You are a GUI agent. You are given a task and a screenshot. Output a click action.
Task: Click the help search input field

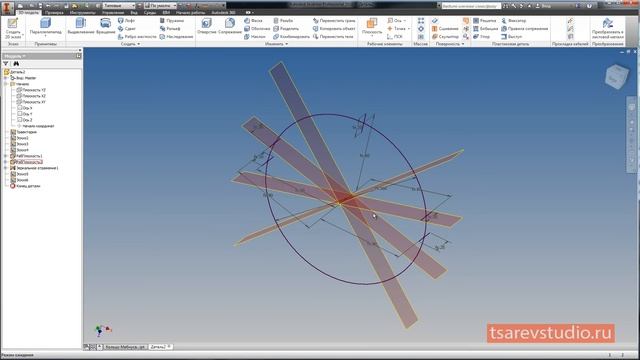tap(471, 6)
